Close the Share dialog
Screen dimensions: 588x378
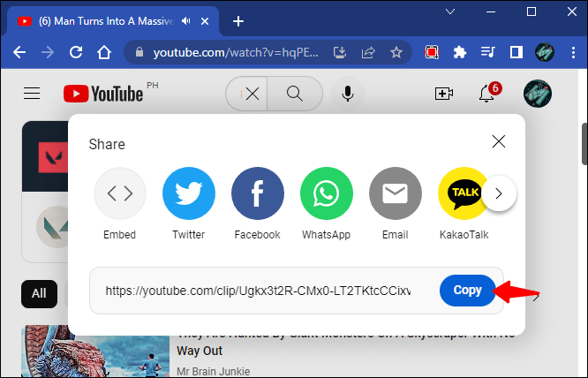[x=498, y=141]
